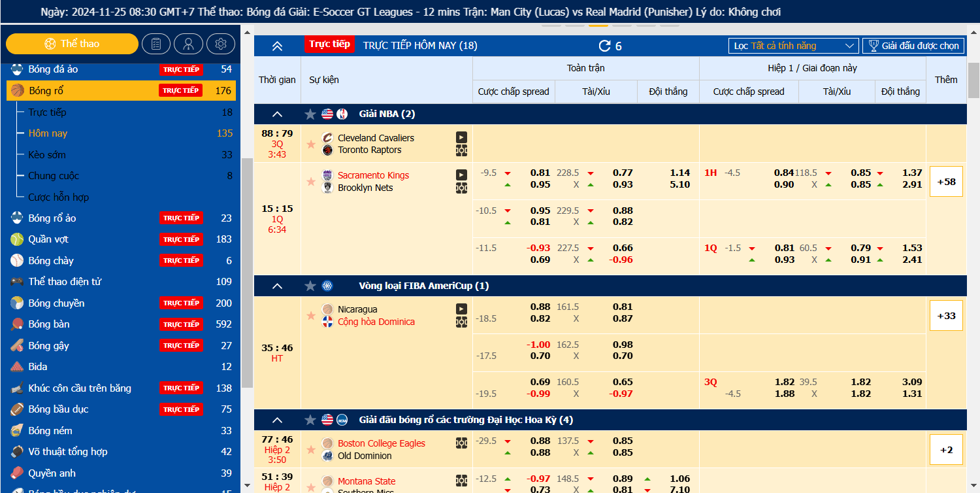Click the Thể thao sports button
The width and height of the screenshot is (980, 493).
(x=73, y=44)
